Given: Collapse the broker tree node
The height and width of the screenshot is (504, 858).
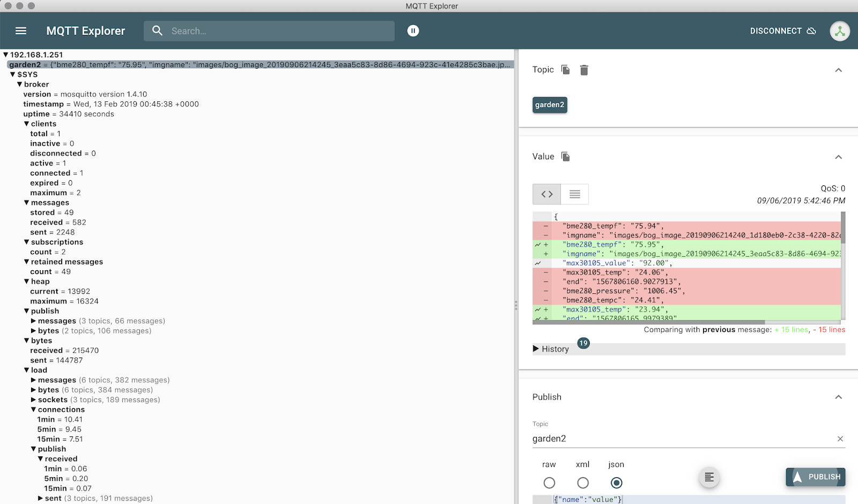Looking at the screenshot, I should pyautogui.click(x=20, y=84).
